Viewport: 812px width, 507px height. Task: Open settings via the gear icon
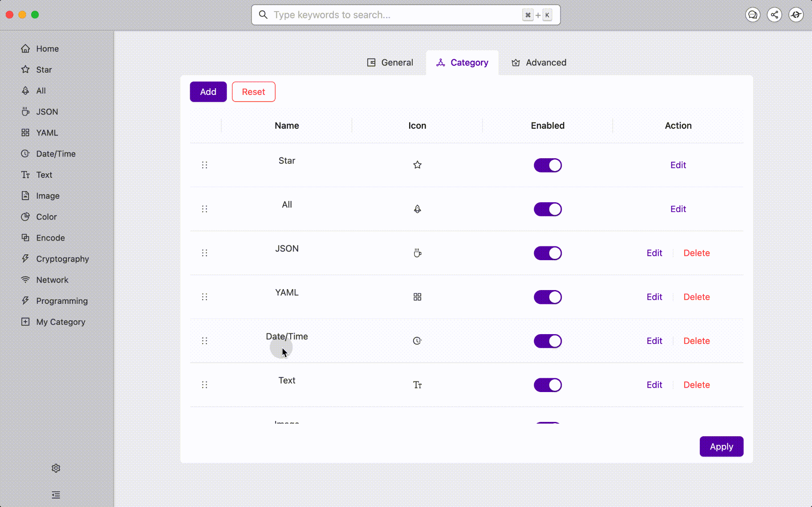tap(56, 468)
